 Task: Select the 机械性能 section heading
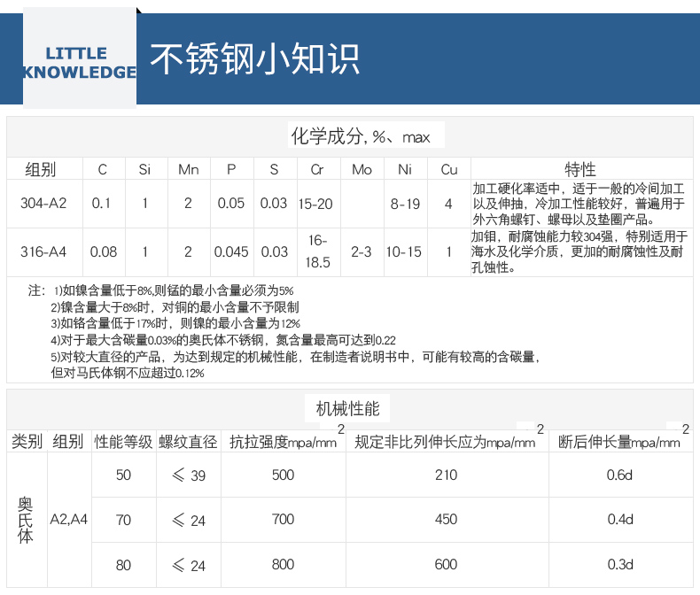pos(347,408)
